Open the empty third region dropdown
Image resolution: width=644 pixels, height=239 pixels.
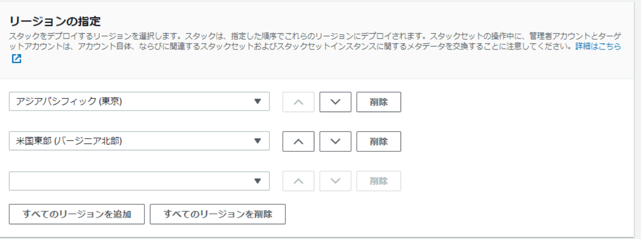point(139,181)
